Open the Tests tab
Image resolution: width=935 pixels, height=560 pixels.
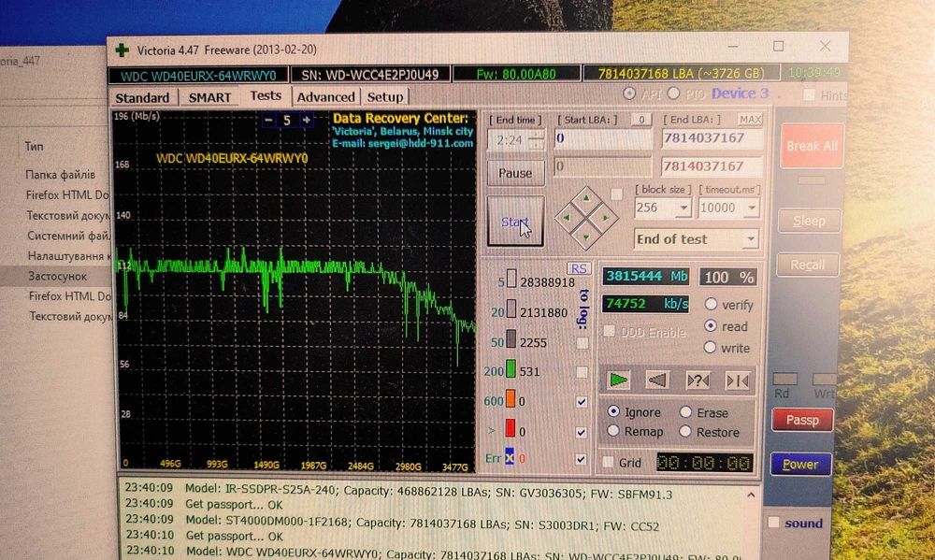point(266,95)
